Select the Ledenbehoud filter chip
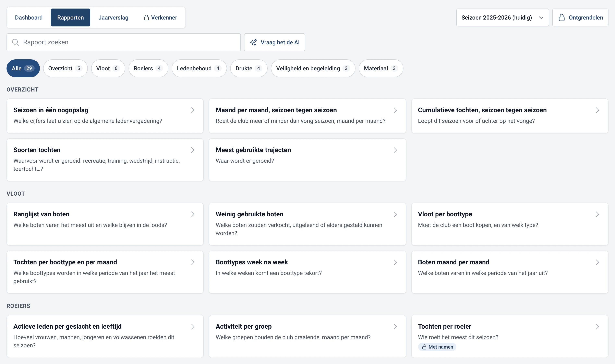The width and height of the screenshot is (615, 364). click(199, 69)
